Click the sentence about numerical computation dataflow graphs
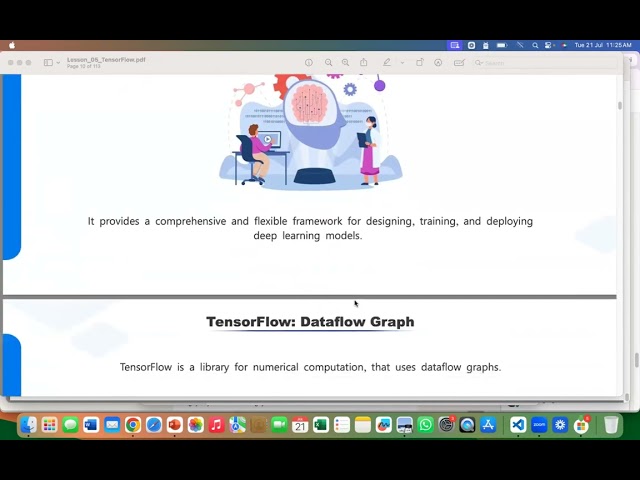Screen dimensions: 640x480 310,367
